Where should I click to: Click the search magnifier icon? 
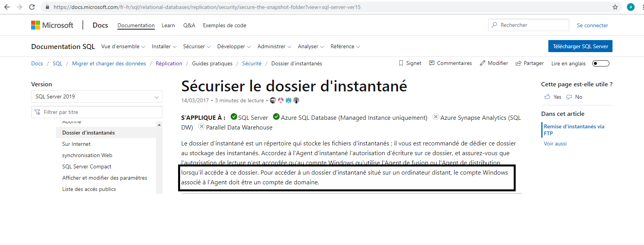coord(494,25)
